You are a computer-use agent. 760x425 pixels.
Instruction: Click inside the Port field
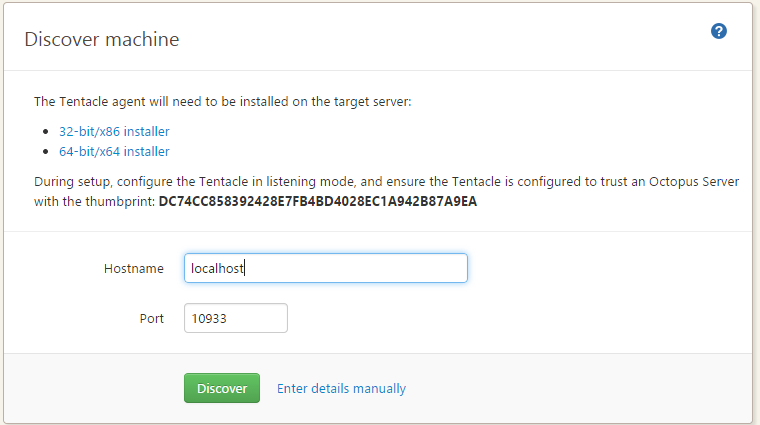point(236,318)
